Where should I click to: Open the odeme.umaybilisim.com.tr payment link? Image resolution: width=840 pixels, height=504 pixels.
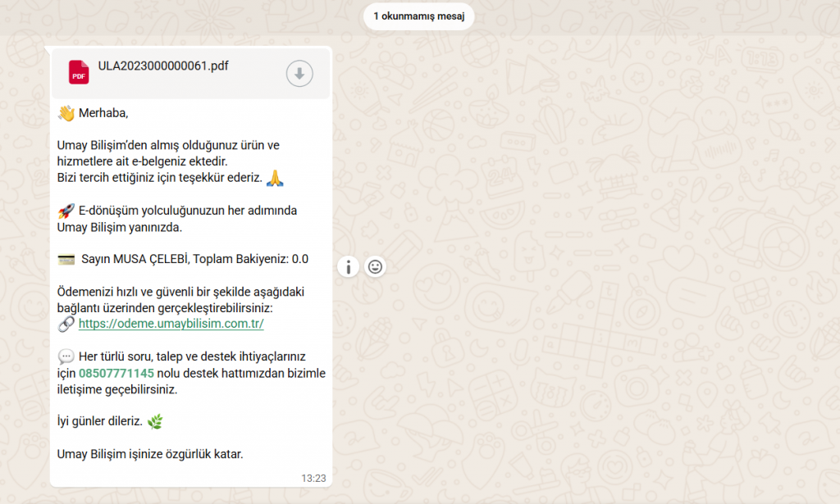pyautogui.click(x=171, y=324)
